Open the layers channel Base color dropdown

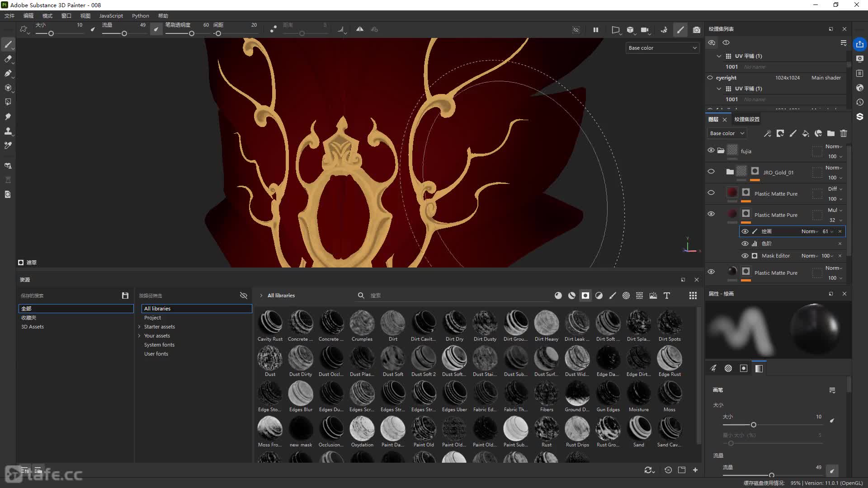click(x=726, y=133)
